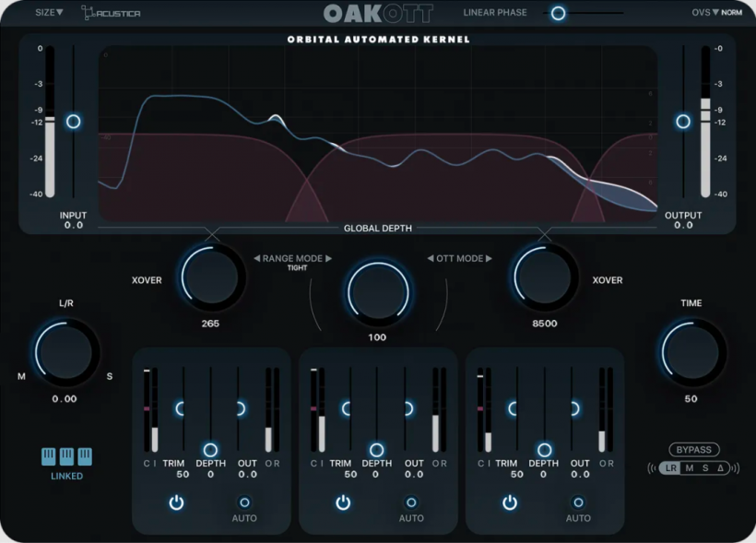Toggle the right band power button

[x=510, y=502]
